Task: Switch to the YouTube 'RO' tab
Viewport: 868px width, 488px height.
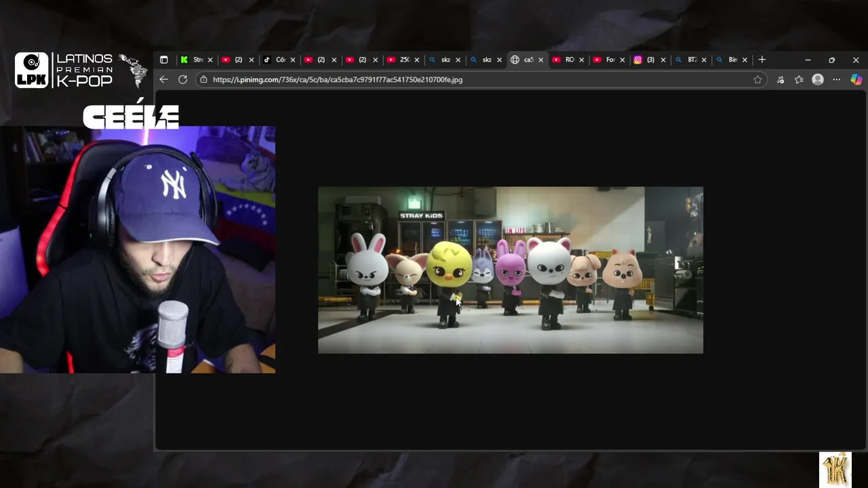Action: tap(568, 60)
